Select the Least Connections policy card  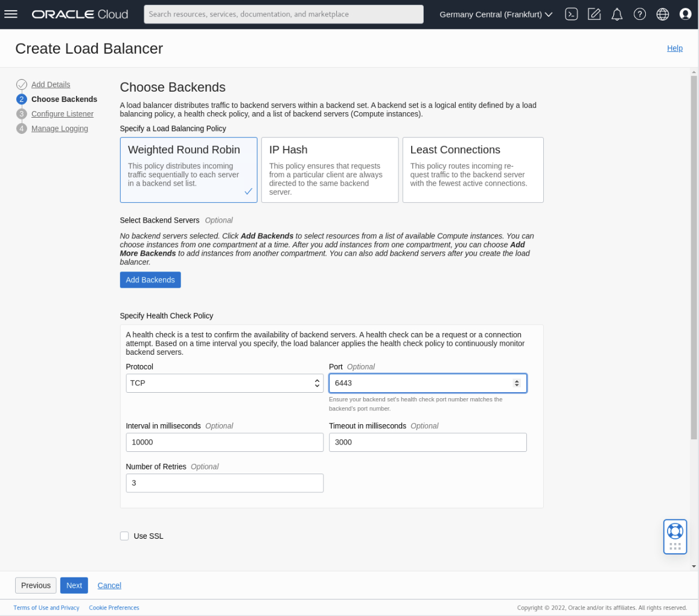point(473,170)
